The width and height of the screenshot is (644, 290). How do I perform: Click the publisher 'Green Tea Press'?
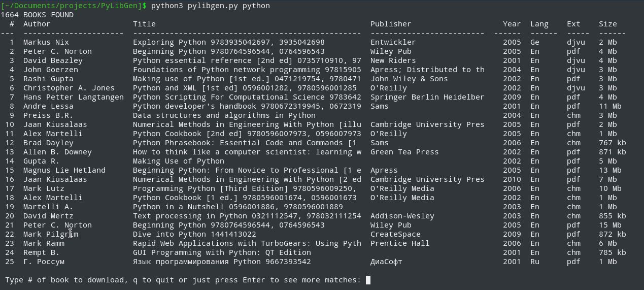[x=404, y=152]
